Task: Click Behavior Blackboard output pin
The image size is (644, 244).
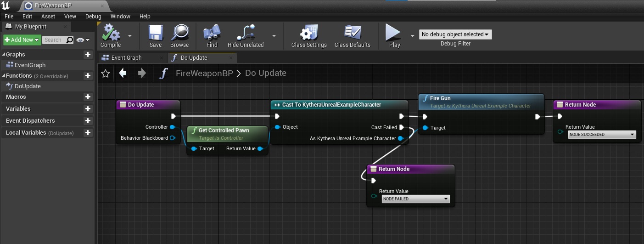Action: click(x=173, y=138)
